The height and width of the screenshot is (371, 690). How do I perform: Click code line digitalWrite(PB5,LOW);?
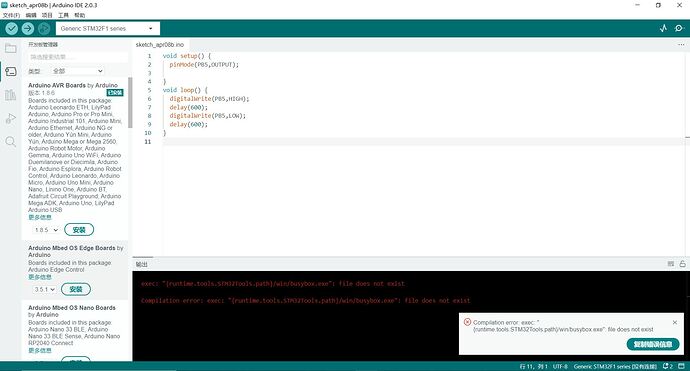tap(208, 116)
